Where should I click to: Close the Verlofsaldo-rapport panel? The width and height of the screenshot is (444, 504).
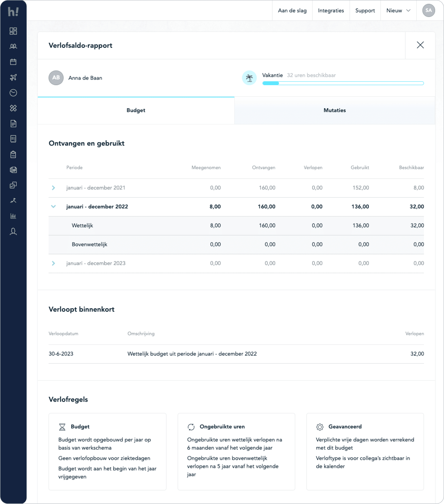pyautogui.click(x=420, y=45)
